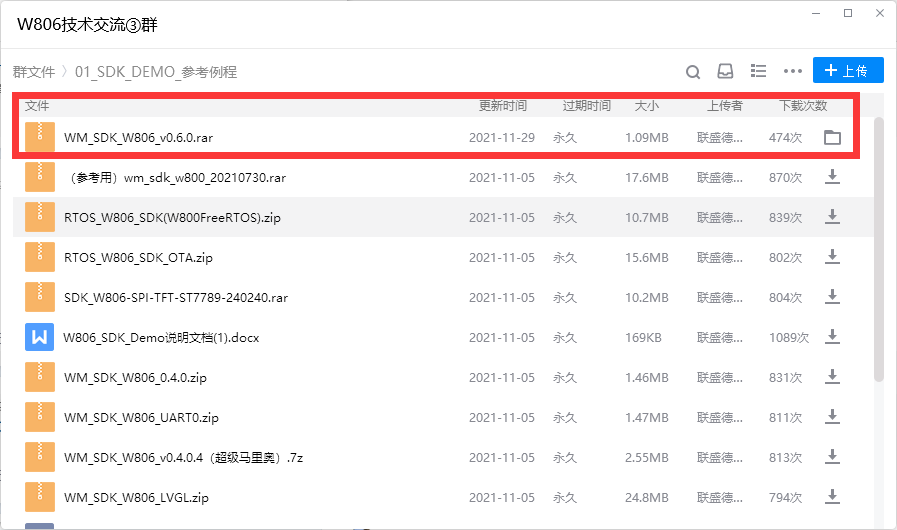Select file name WM_SDK_W806_UART0.zip
This screenshot has height=530, width=897.
141,418
